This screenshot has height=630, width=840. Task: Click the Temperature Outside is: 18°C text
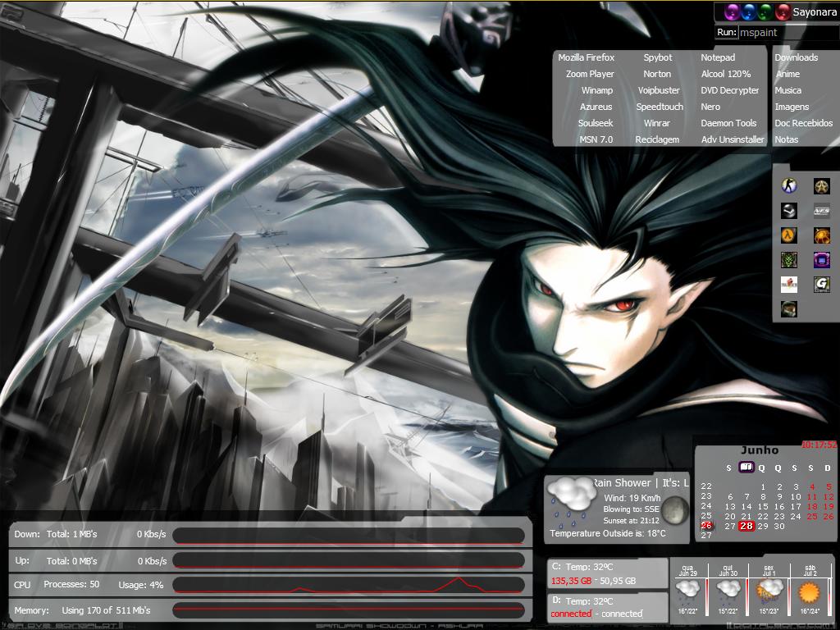coord(608,533)
